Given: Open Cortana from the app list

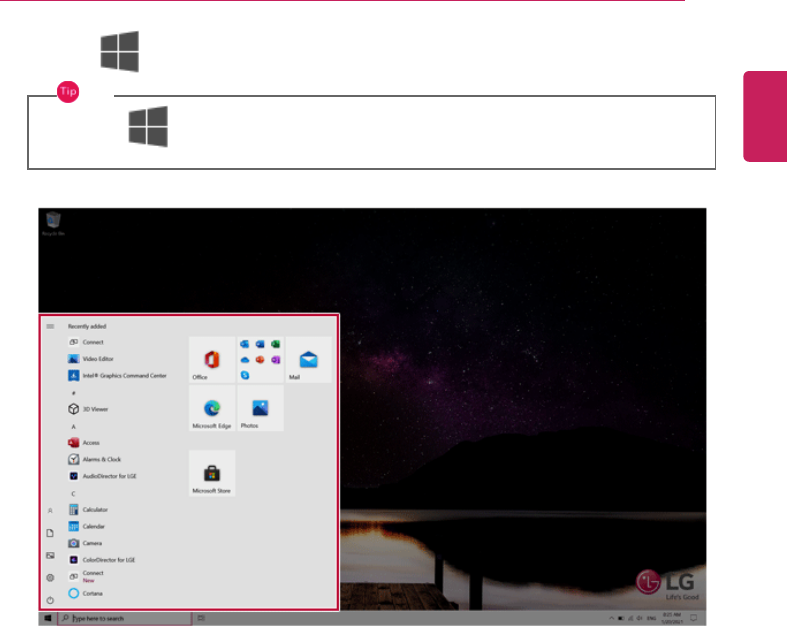Looking at the screenshot, I should 85,593.
